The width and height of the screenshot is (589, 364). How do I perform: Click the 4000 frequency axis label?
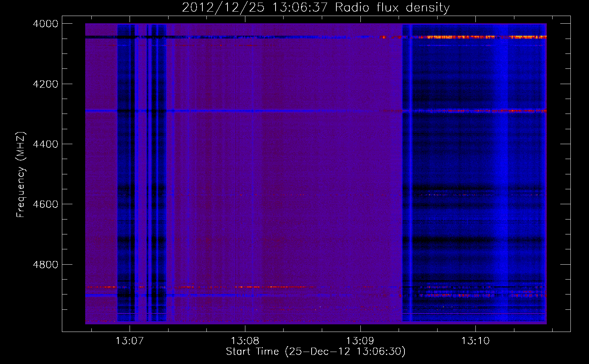pos(46,24)
